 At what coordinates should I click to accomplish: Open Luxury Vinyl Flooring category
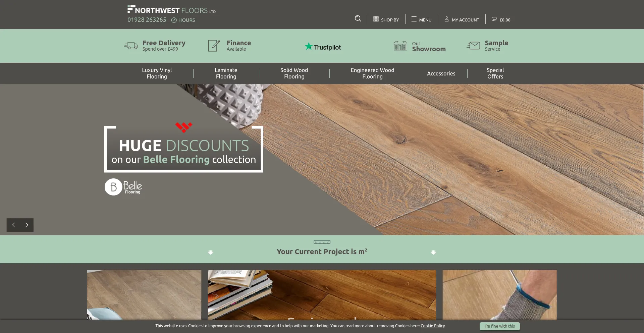point(157,73)
